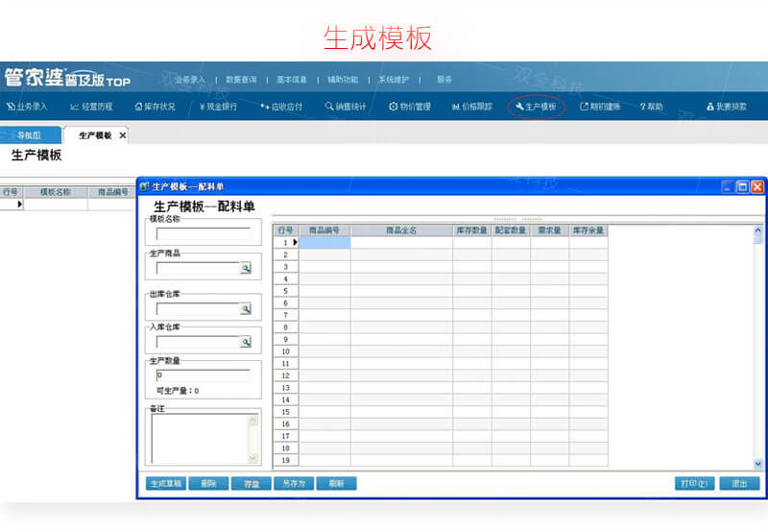Click the 刷新 button

pos(337,483)
